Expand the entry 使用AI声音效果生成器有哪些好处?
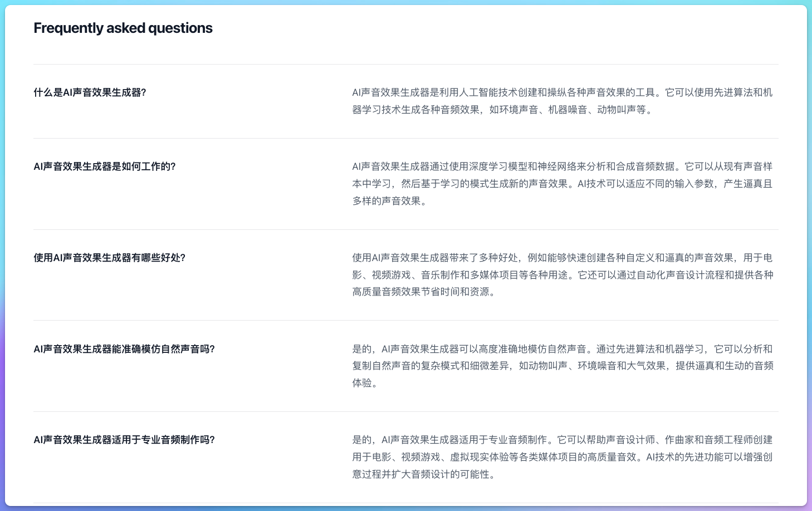Image resolution: width=812 pixels, height=511 pixels. [110, 257]
